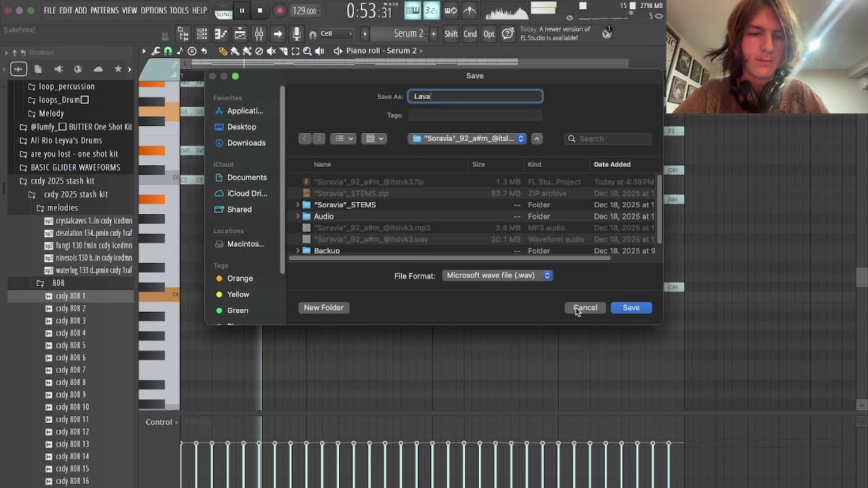Image resolution: width=868 pixels, height=488 pixels.
Task: Toggle the metronome icon
Action: pyautogui.click(x=469, y=11)
